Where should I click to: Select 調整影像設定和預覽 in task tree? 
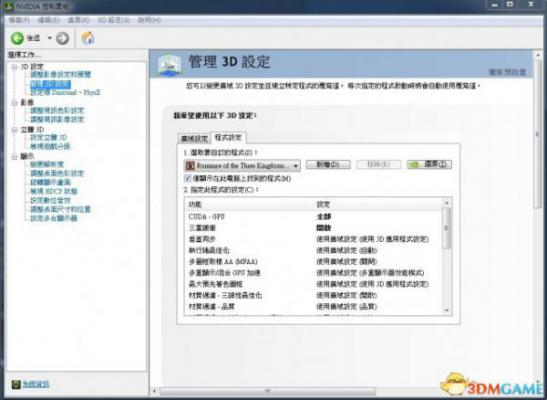61,74
